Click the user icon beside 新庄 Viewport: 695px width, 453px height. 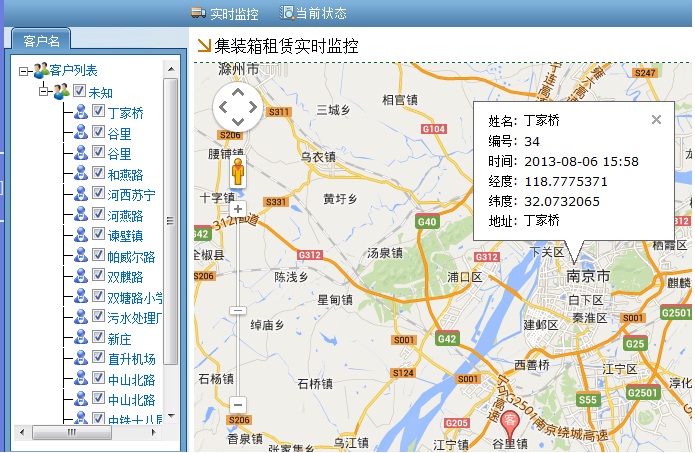81,337
